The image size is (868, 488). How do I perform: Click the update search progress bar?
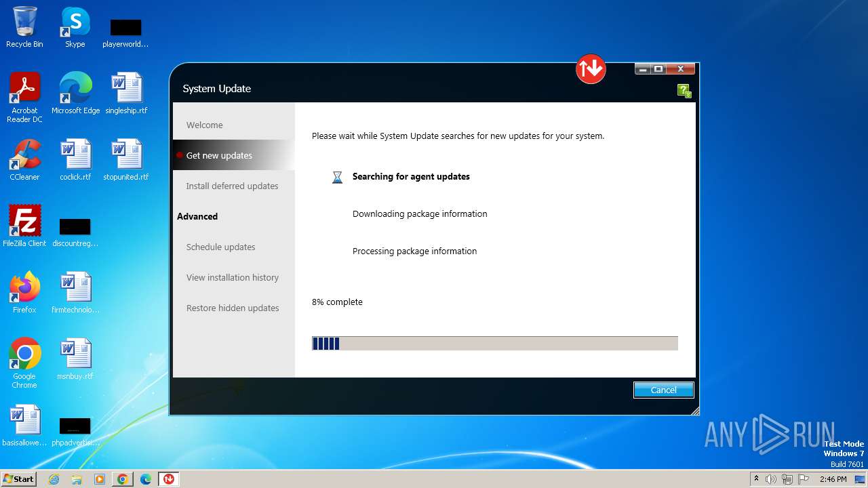coord(495,344)
